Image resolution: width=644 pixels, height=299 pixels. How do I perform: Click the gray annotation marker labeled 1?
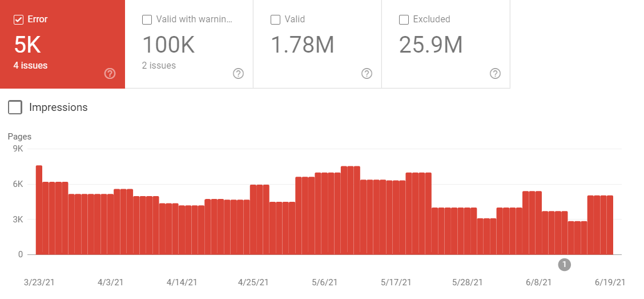tap(565, 264)
